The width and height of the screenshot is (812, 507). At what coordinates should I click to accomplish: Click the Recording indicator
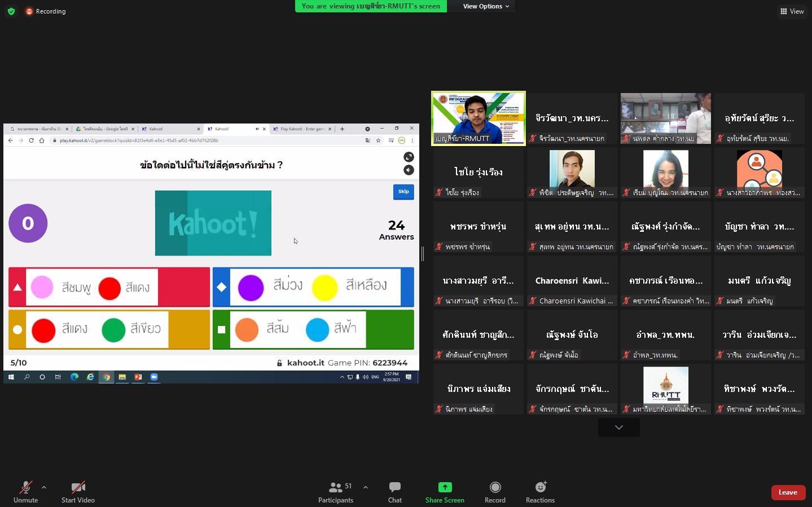pos(46,11)
